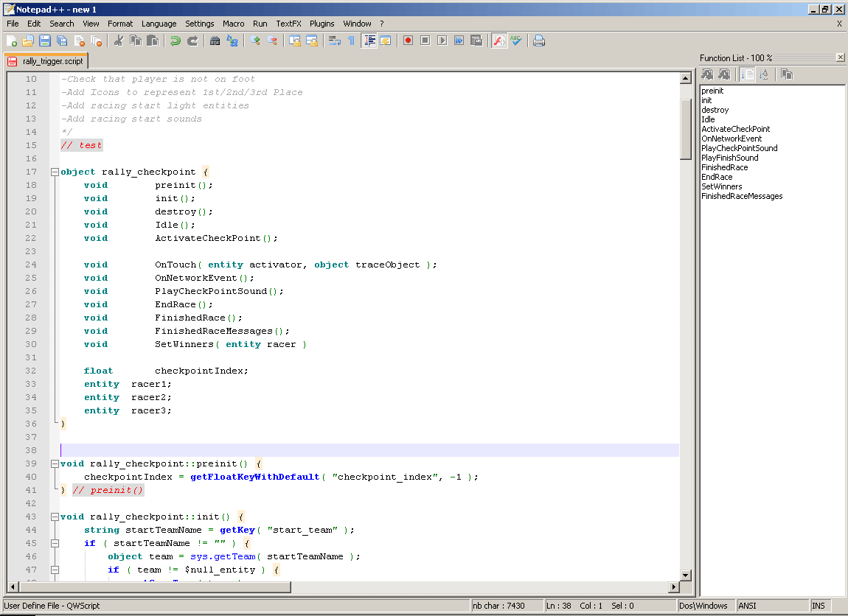Open Find with the binoculars icon
This screenshot has width=848, height=616.
[215, 41]
